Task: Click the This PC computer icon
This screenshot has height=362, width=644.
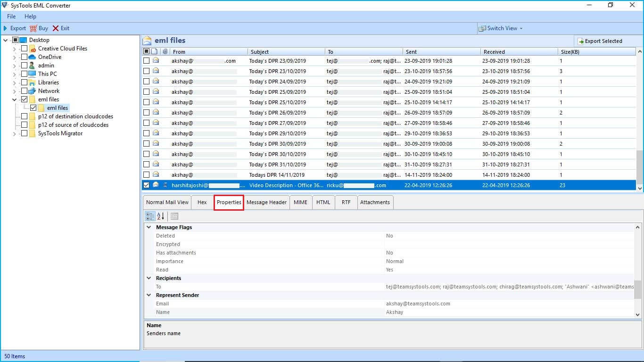Action: tap(32, 74)
